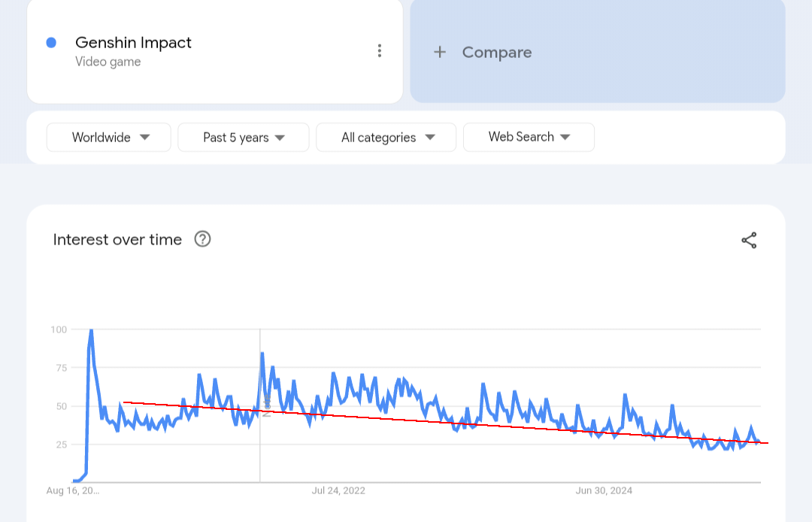This screenshot has height=522, width=812.
Task: Open the All categories dropdown
Action: click(x=386, y=138)
